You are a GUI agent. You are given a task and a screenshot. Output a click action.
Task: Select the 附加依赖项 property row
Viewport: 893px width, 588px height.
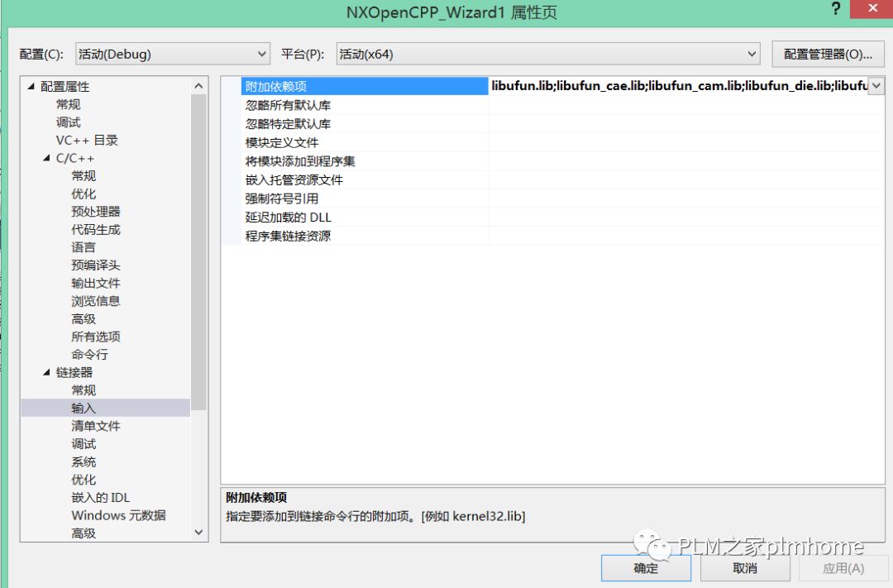(x=365, y=86)
